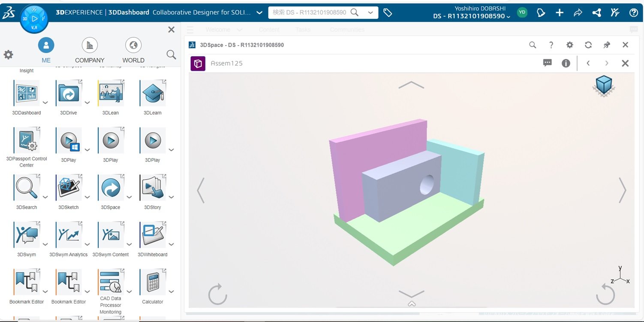This screenshot has height=322, width=644.
Task: Open comments for Assem125
Action: click(x=548, y=63)
